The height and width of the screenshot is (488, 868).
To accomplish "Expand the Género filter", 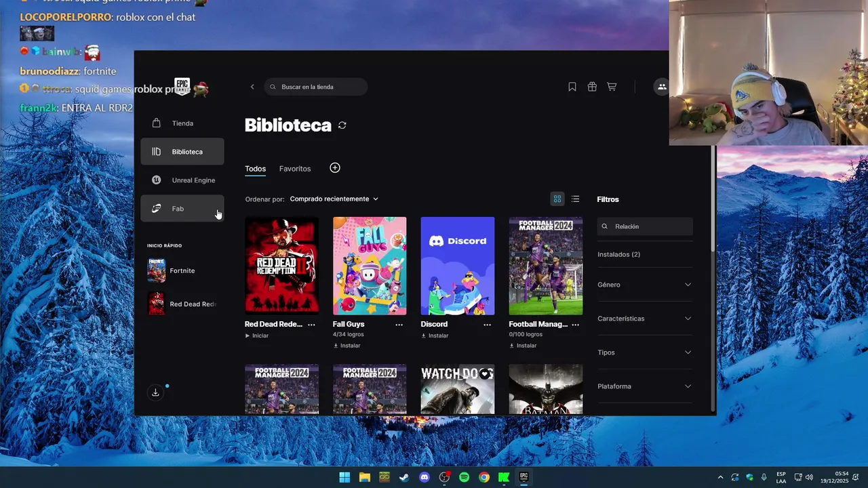I will (644, 285).
